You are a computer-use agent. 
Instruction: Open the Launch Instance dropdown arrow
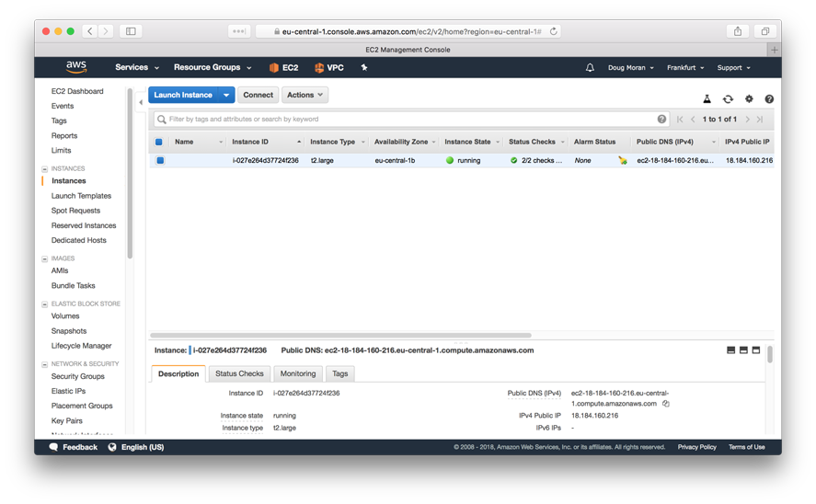click(x=226, y=95)
